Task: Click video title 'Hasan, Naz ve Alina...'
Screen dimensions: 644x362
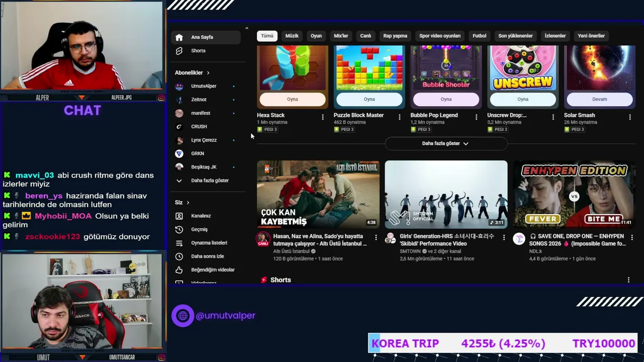Action: tap(320, 240)
